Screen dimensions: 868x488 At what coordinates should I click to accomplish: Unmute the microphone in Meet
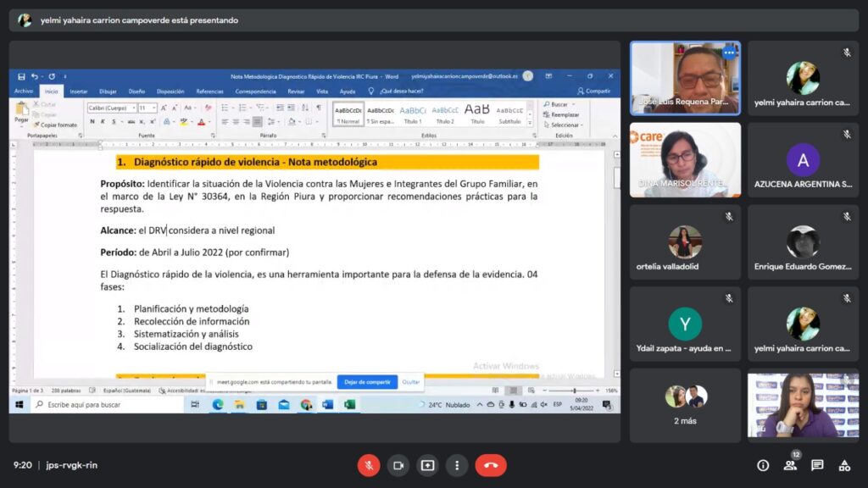369,465
